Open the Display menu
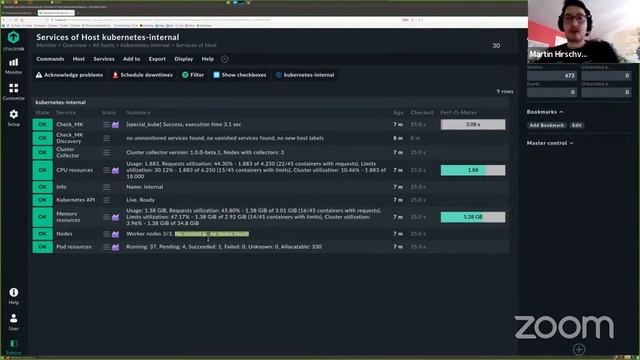This screenshot has width=640, height=360. [184, 59]
